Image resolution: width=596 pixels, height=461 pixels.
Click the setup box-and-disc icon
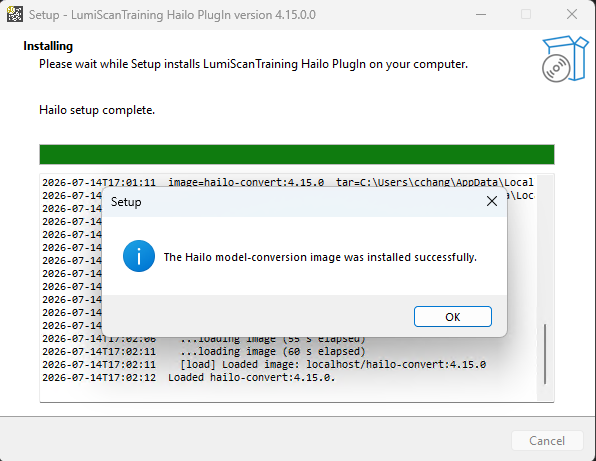(x=565, y=59)
